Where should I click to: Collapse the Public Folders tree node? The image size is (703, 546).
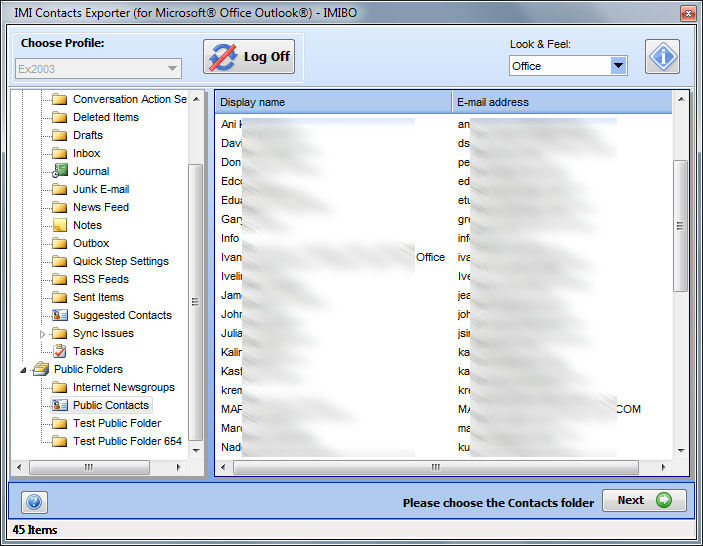23,370
